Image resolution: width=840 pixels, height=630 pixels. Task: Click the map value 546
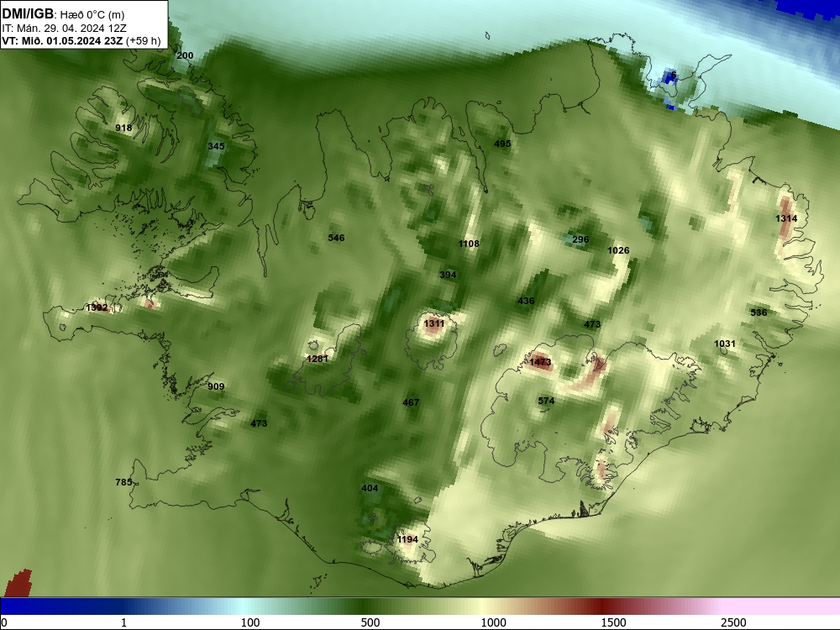(337, 238)
